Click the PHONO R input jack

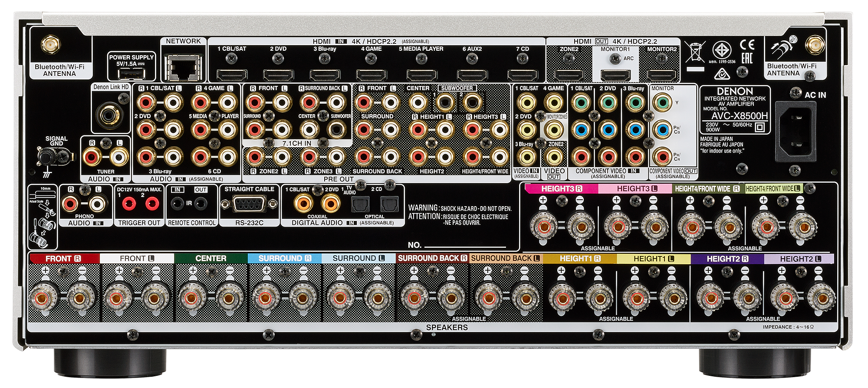tap(71, 204)
